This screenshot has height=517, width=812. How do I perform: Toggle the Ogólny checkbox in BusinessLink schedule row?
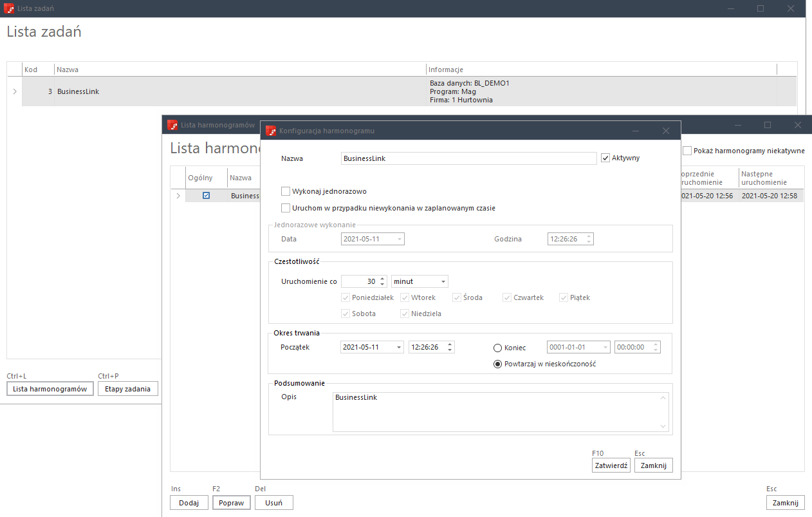(207, 196)
